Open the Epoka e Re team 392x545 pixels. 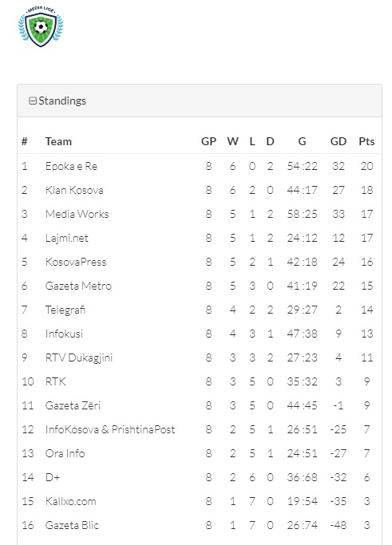[x=71, y=166]
